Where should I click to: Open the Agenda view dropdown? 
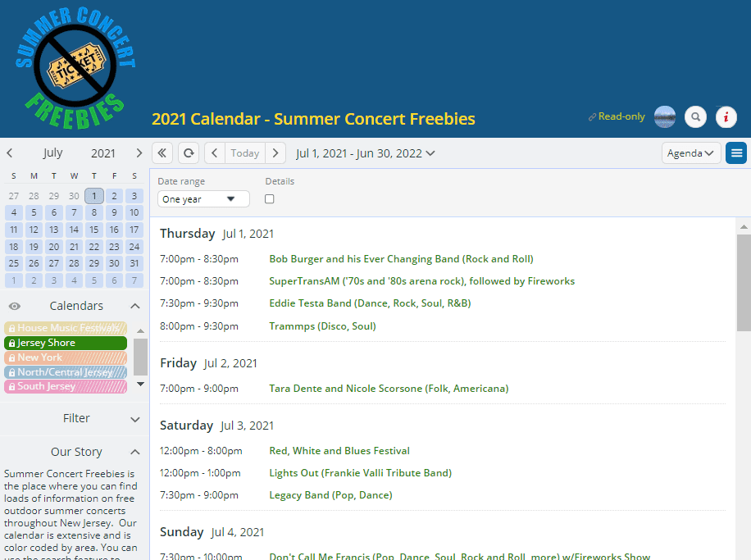(x=690, y=153)
